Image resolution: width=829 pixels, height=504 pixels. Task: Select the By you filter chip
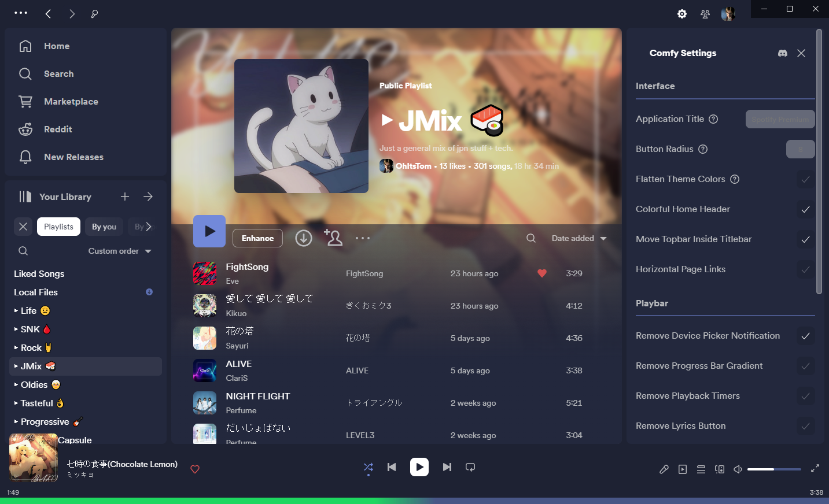pyautogui.click(x=104, y=227)
